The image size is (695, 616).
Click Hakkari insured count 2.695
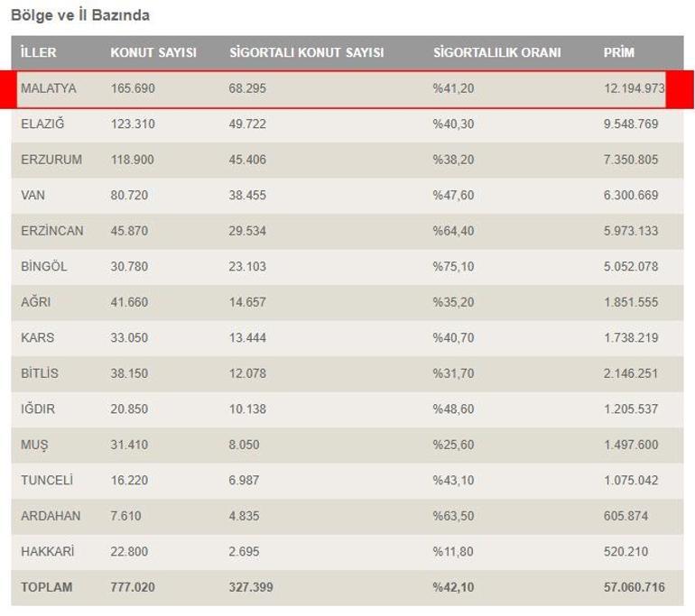pos(244,551)
